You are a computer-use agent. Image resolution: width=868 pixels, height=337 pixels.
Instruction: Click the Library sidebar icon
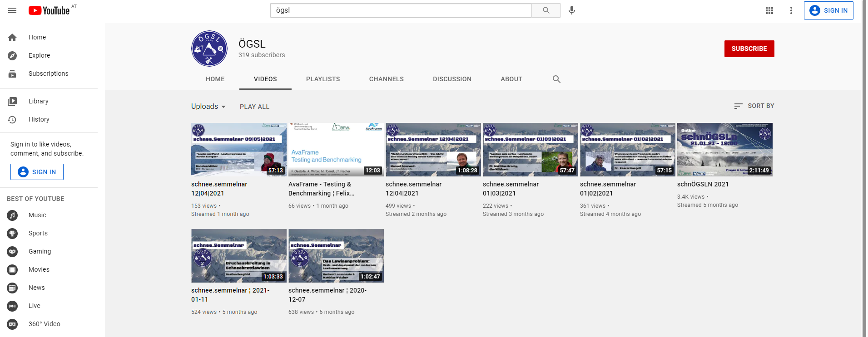[12, 101]
